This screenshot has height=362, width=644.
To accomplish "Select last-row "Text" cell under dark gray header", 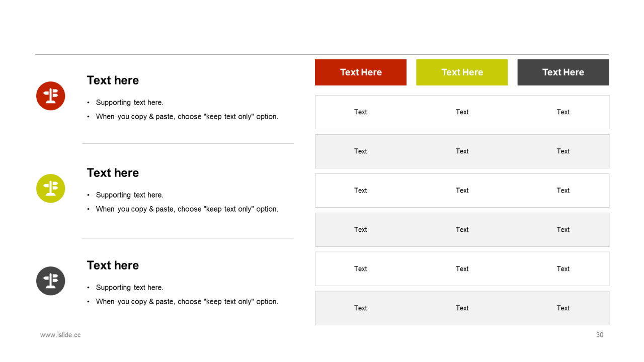I will pos(563,308).
